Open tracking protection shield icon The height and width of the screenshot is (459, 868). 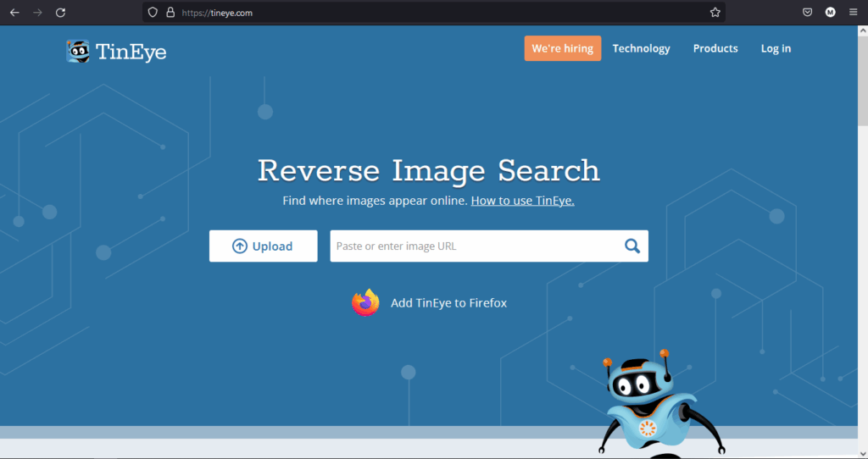(153, 12)
